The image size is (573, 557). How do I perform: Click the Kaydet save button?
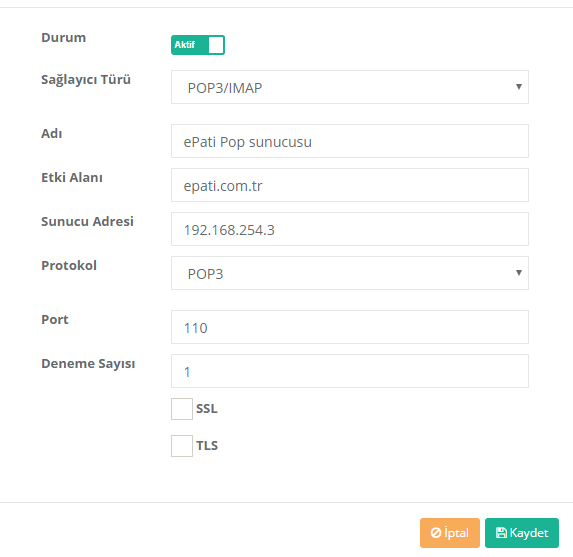pos(522,533)
